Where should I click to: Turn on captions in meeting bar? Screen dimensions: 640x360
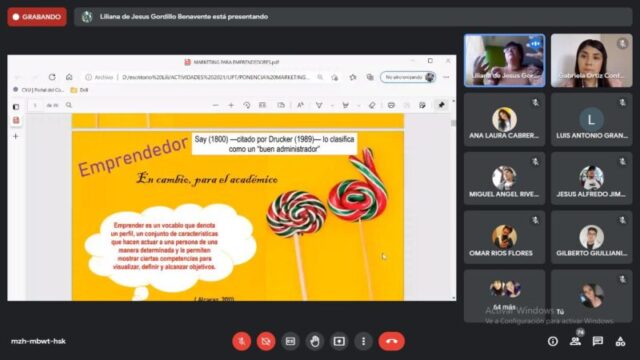[x=290, y=341]
